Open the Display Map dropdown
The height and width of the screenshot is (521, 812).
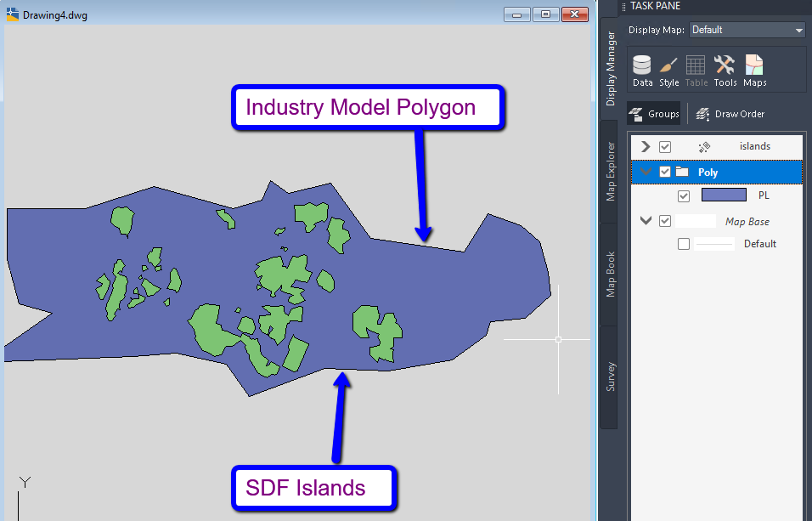coord(797,30)
